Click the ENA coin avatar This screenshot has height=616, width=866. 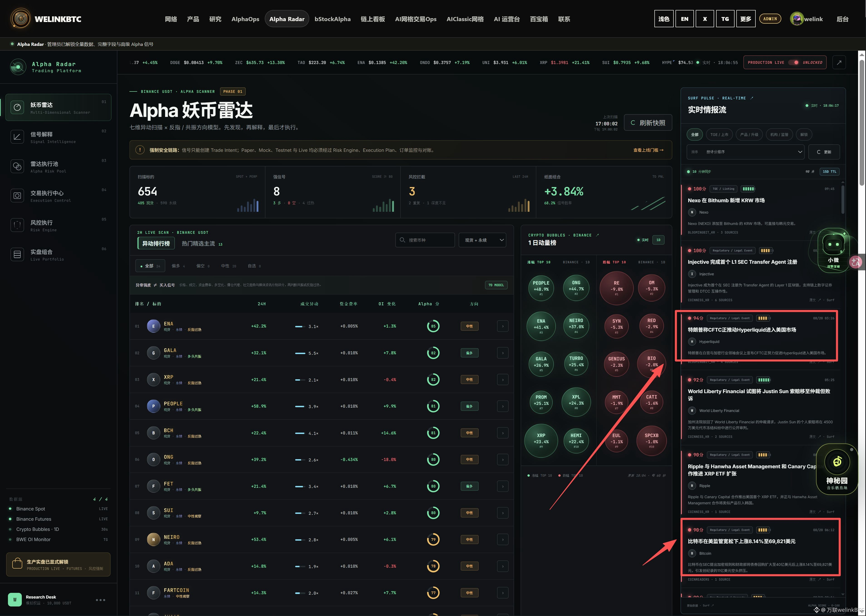pyautogui.click(x=153, y=326)
